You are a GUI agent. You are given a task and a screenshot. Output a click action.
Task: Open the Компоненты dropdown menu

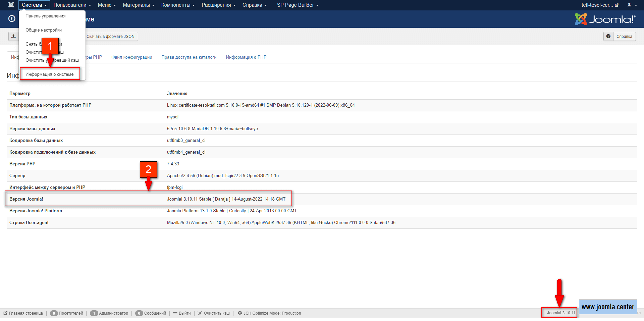click(x=178, y=5)
